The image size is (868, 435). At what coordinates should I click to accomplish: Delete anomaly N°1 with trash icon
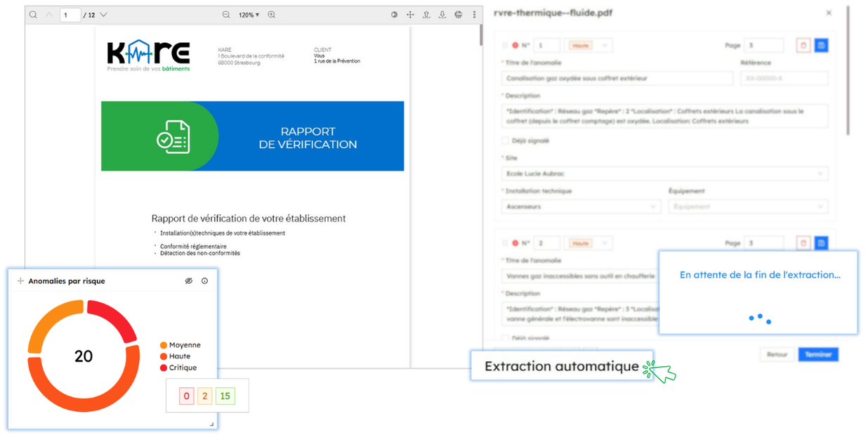coord(803,46)
